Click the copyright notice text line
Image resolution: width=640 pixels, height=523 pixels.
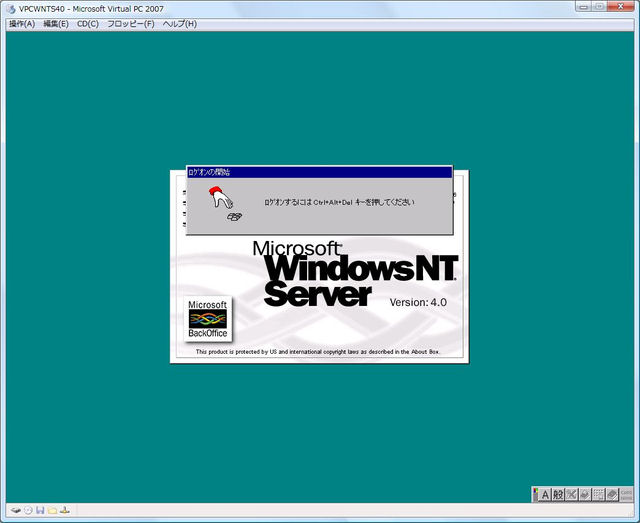318,352
